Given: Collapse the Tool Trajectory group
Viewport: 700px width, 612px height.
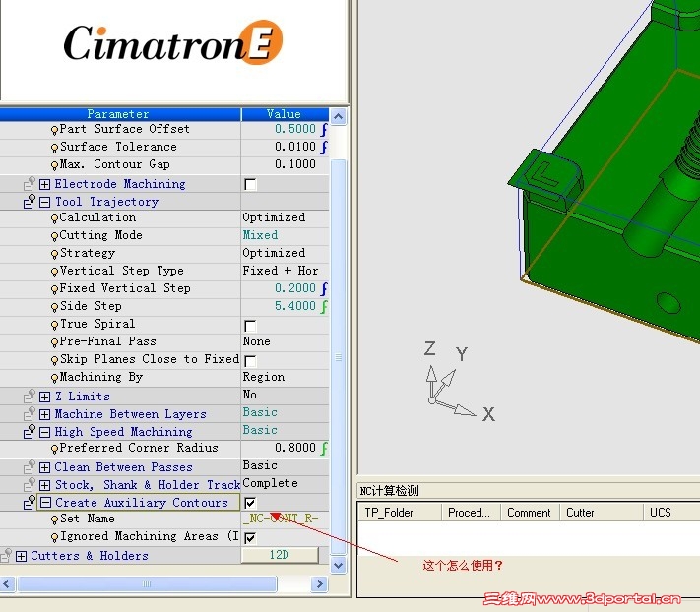Looking at the screenshot, I should pos(44,202).
